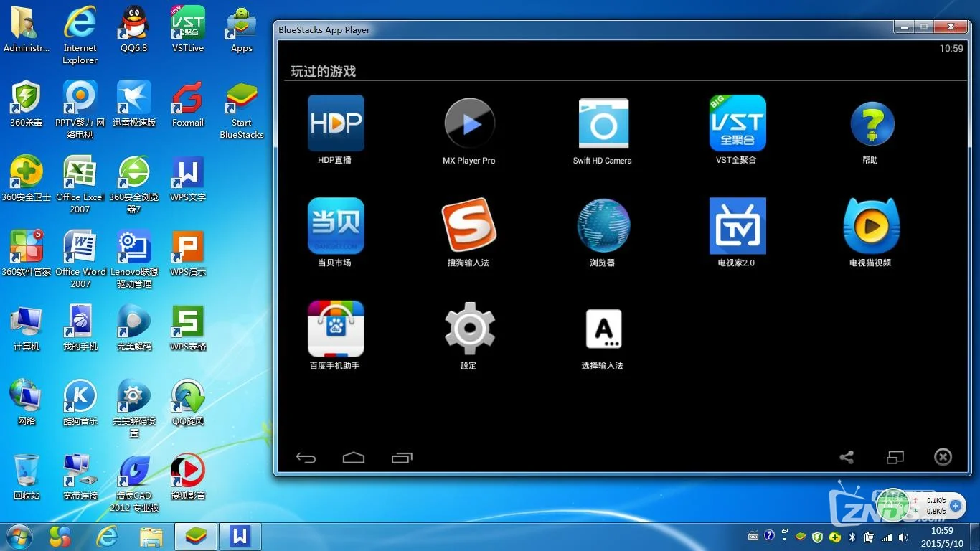Click the Bluetooth tray icon
The image size is (980, 551).
pyautogui.click(x=853, y=537)
